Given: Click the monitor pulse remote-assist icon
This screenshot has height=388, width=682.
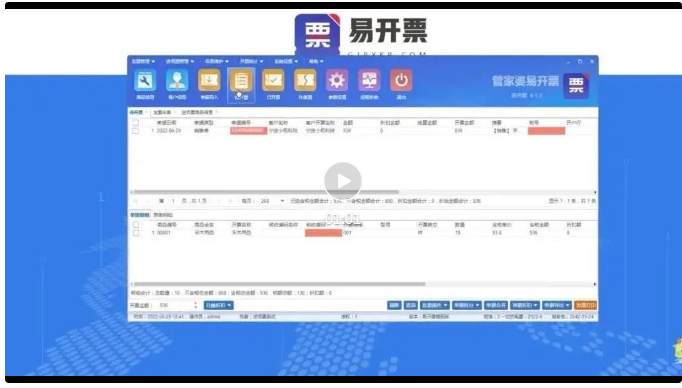Looking at the screenshot, I should click(x=369, y=81).
